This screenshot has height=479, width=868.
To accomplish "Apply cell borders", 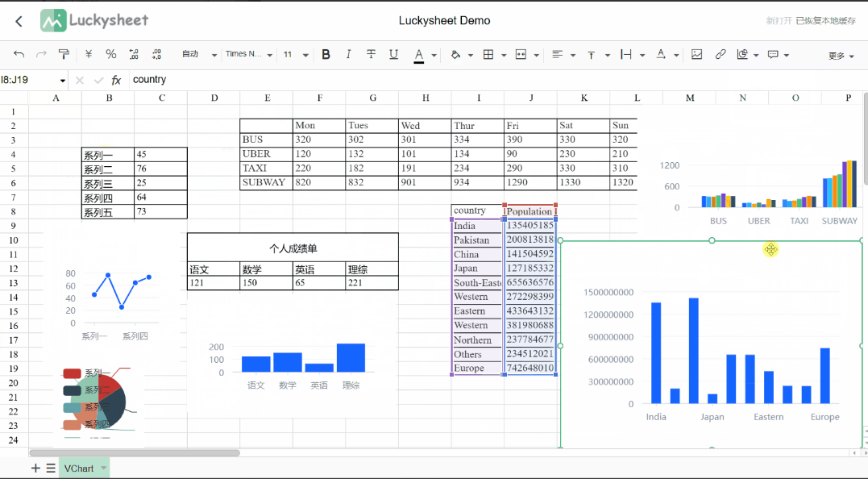I will 488,54.
